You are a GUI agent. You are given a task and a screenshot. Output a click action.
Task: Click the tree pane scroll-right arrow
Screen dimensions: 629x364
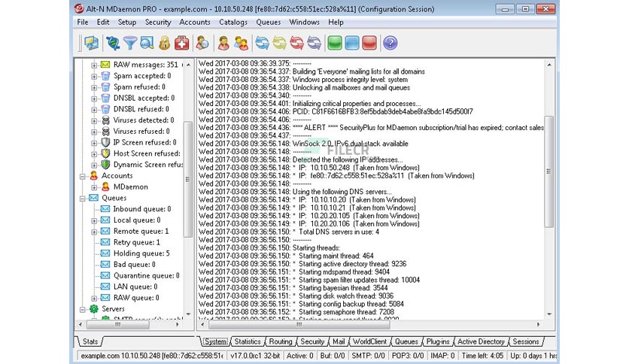(x=178, y=324)
